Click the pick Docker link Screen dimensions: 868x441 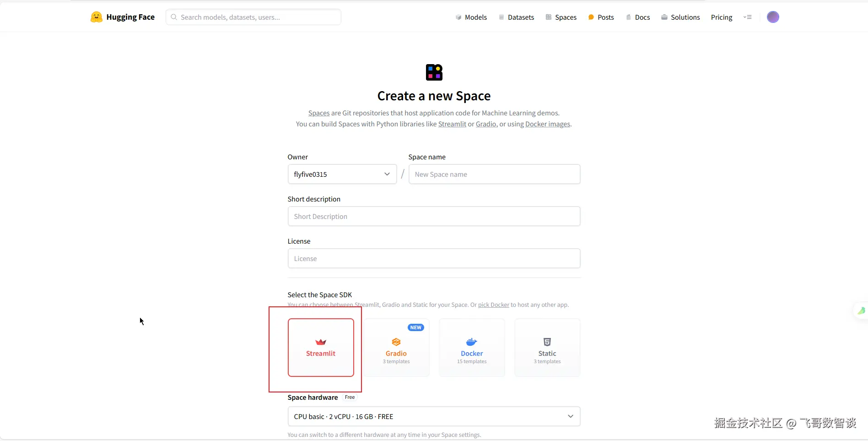pyautogui.click(x=494, y=305)
